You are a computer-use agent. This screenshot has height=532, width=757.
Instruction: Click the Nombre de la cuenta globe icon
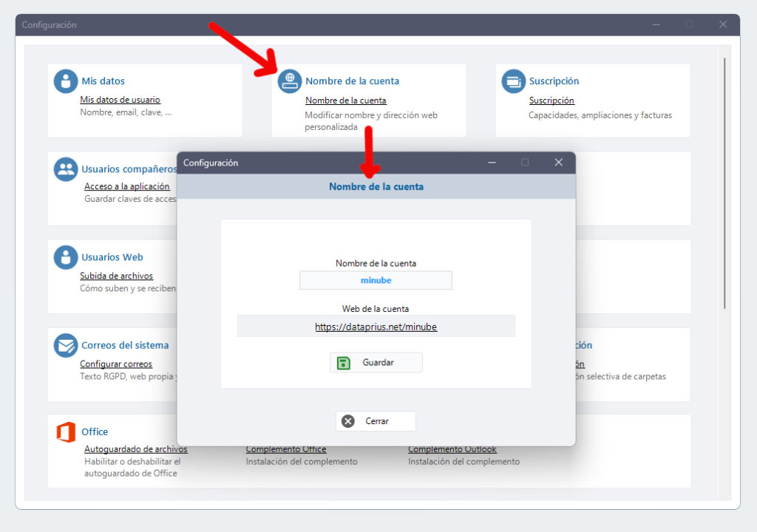pyautogui.click(x=290, y=81)
